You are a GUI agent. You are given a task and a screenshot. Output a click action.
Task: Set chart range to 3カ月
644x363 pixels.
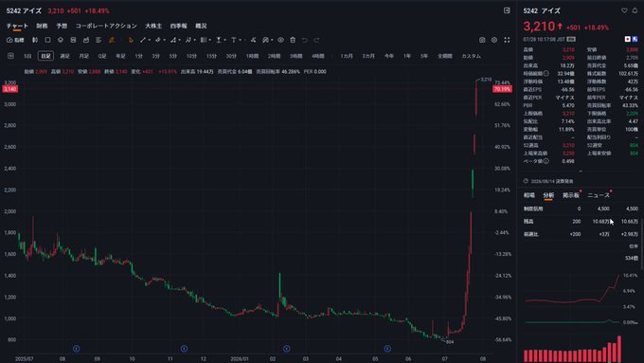tap(368, 56)
